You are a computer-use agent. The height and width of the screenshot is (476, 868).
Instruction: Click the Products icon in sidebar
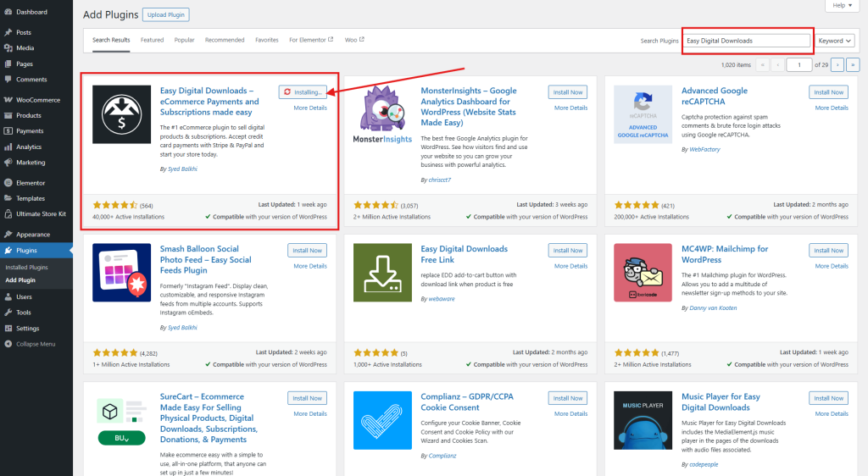8,115
